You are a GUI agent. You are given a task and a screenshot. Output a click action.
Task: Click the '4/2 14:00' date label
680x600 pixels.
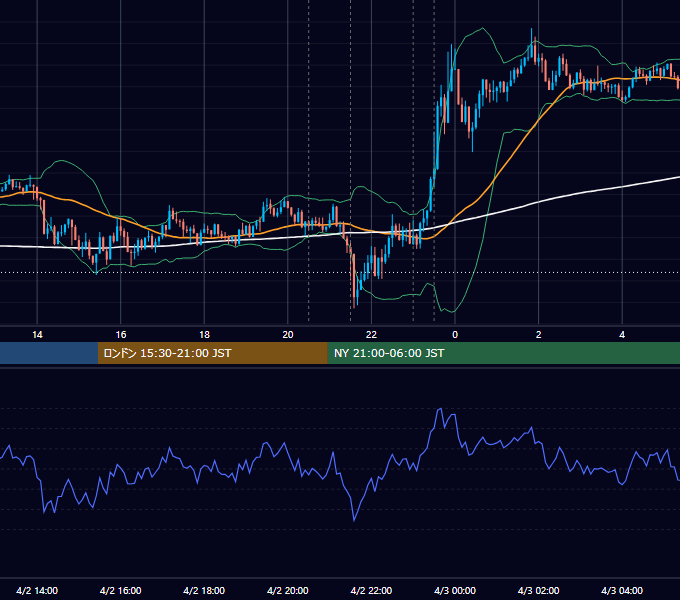coord(37,590)
